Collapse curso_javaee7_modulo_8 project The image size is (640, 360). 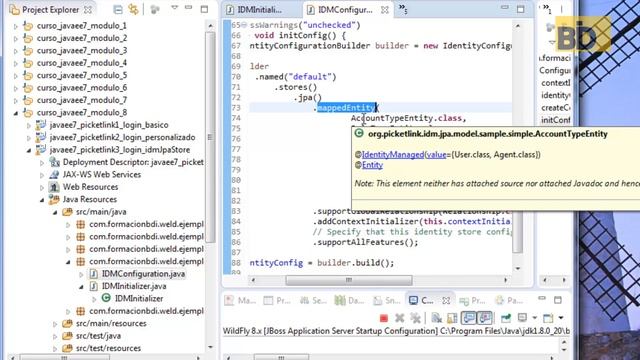[16, 113]
